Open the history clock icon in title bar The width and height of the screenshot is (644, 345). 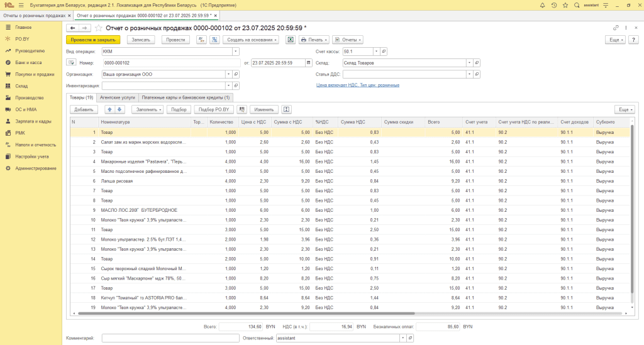(554, 5)
